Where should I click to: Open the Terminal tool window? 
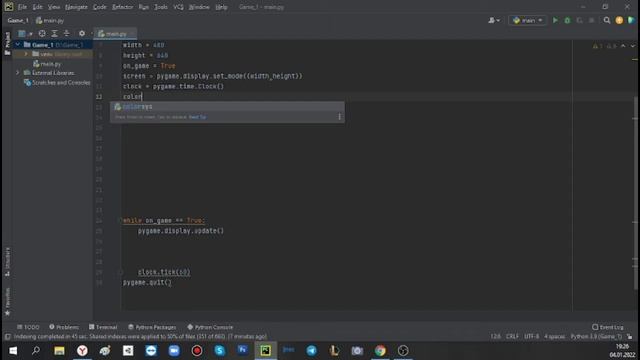pos(103,327)
